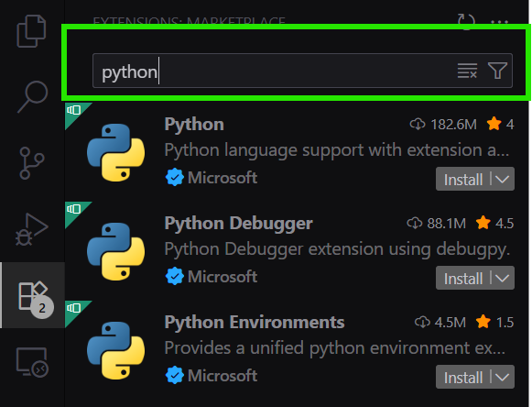
Task: Click Microsoft publisher under Python extension
Action: [x=212, y=178]
